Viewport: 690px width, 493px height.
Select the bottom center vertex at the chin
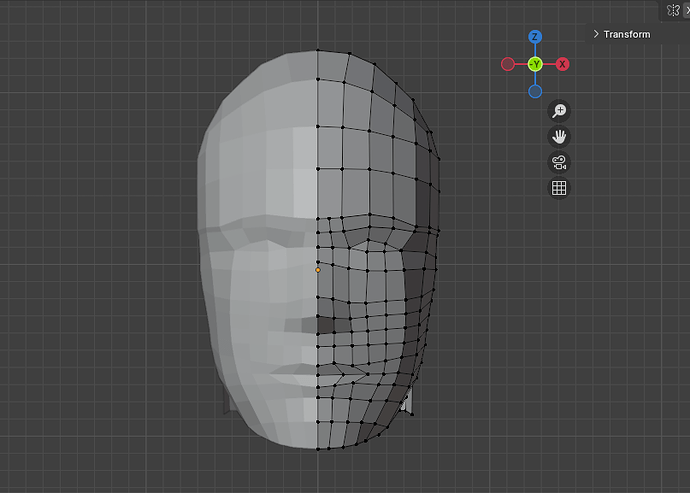pos(318,449)
